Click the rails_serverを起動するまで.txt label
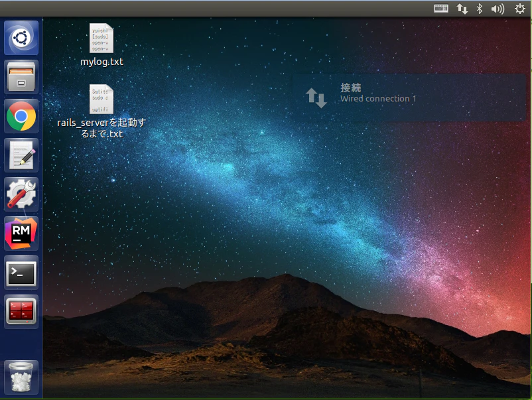This screenshot has width=532, height=400. [101, 128]
